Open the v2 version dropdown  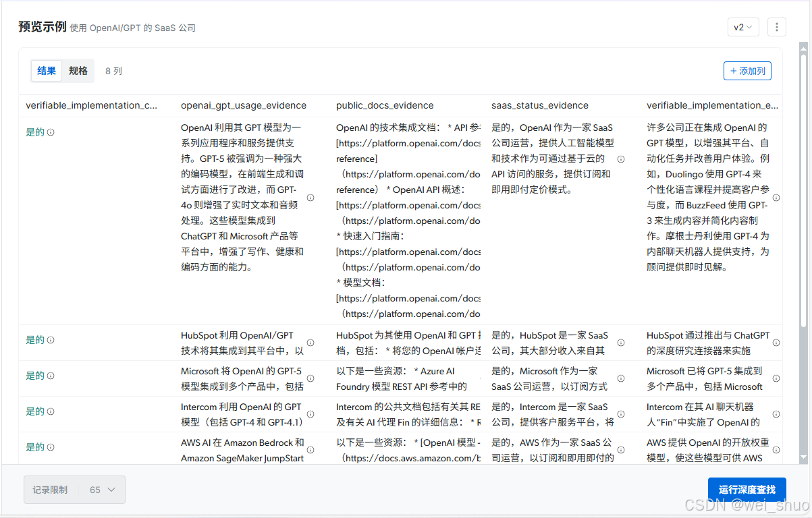pos(743,27)
